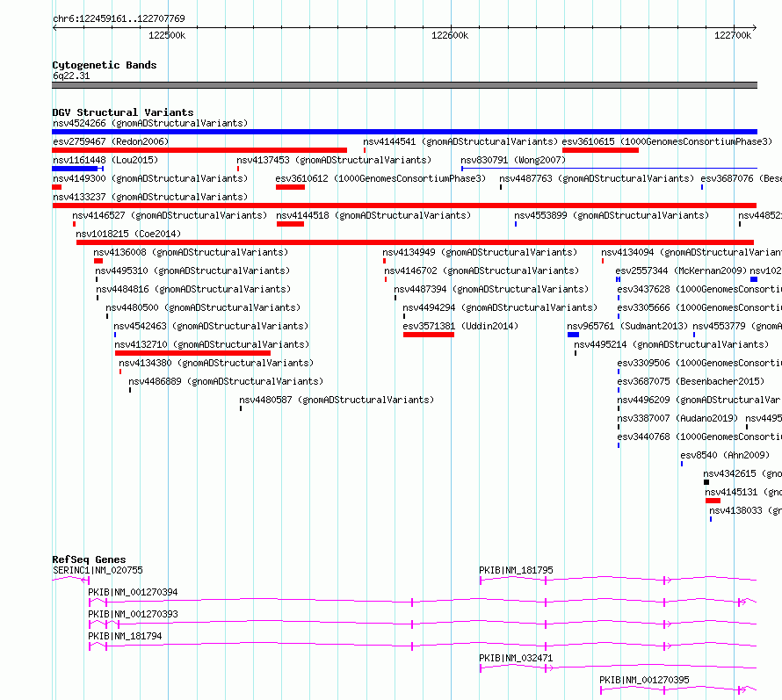Click nsv4480500 variant label
The width and height of the screenshot is (782, 700).
[x=203, y=307]
